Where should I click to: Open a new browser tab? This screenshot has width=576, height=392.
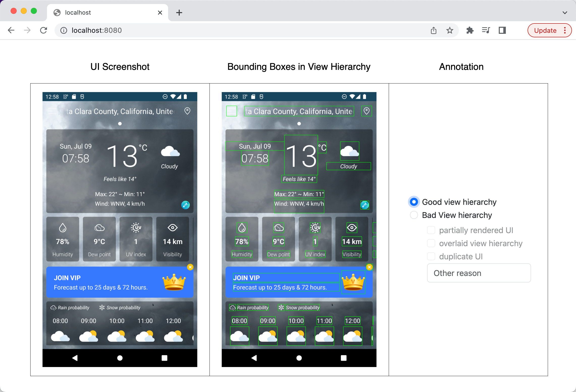[x=179, y=13]
